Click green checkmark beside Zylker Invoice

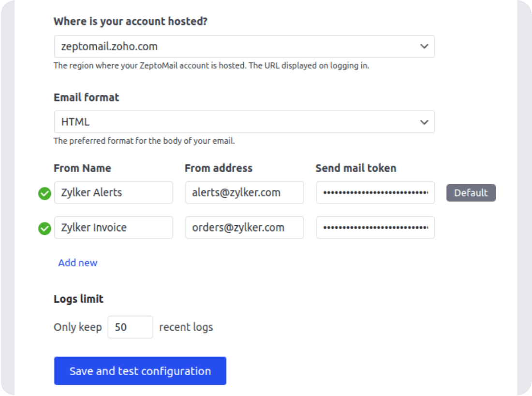pyautogui.click(x=44, y=228)
